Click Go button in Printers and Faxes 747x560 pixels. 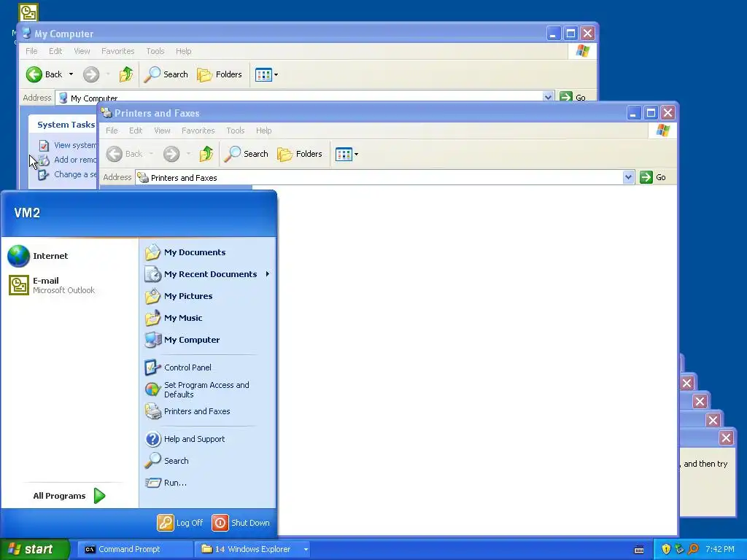(x=654, y=177)
